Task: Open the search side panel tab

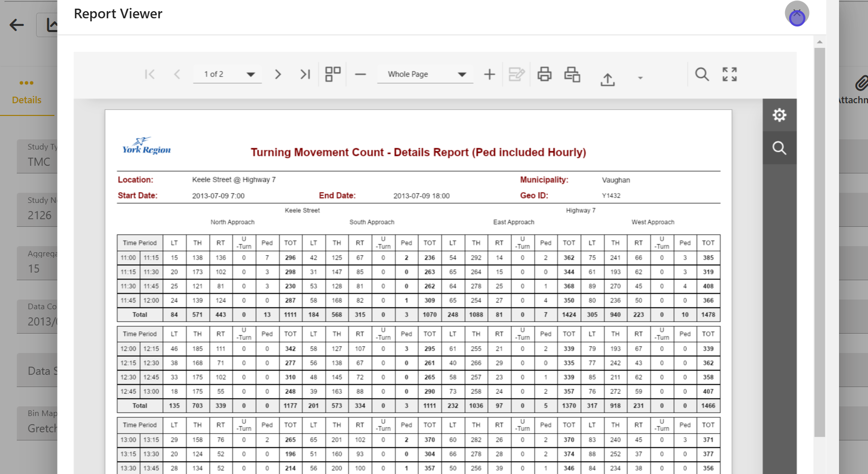Action: click(x=779, y=148)
